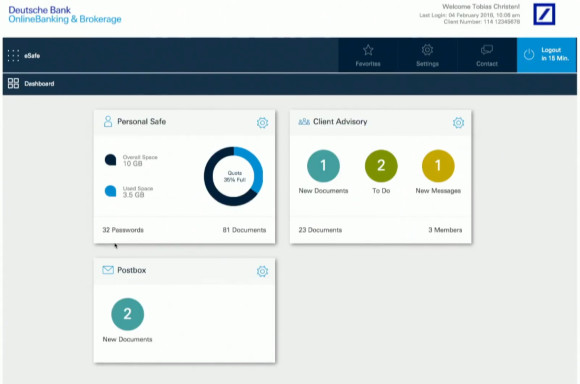Open the Contact chat icon

[487, 50]
